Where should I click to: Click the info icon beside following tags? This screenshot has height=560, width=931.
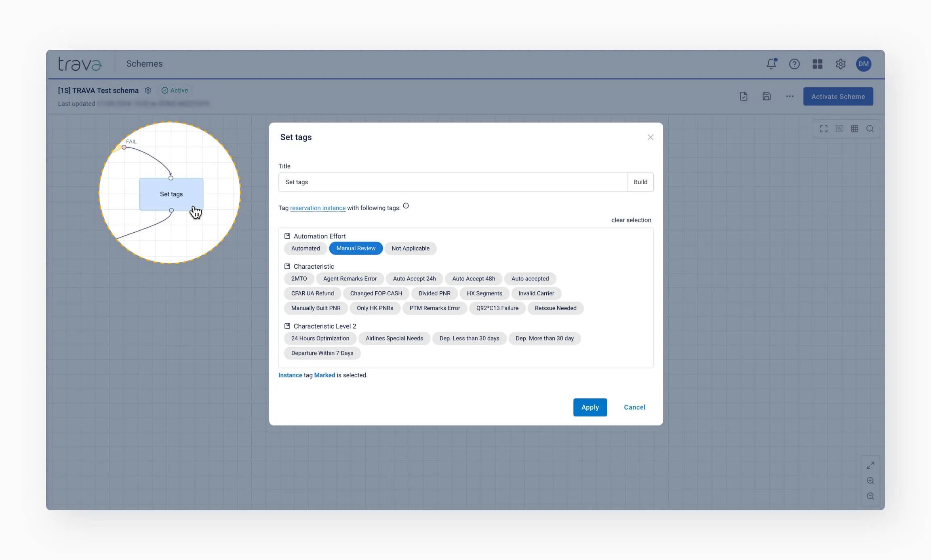click(x=406, y=206)
